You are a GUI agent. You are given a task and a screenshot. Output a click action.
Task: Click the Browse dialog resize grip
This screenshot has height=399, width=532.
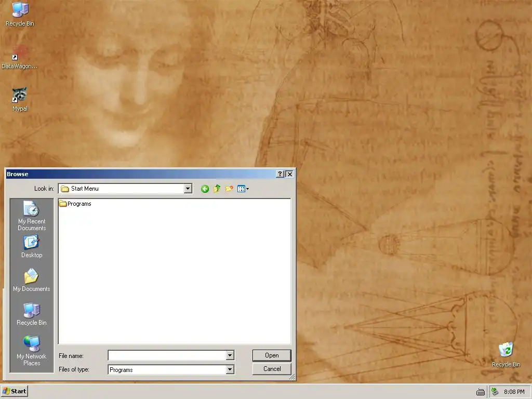(292, 377)
